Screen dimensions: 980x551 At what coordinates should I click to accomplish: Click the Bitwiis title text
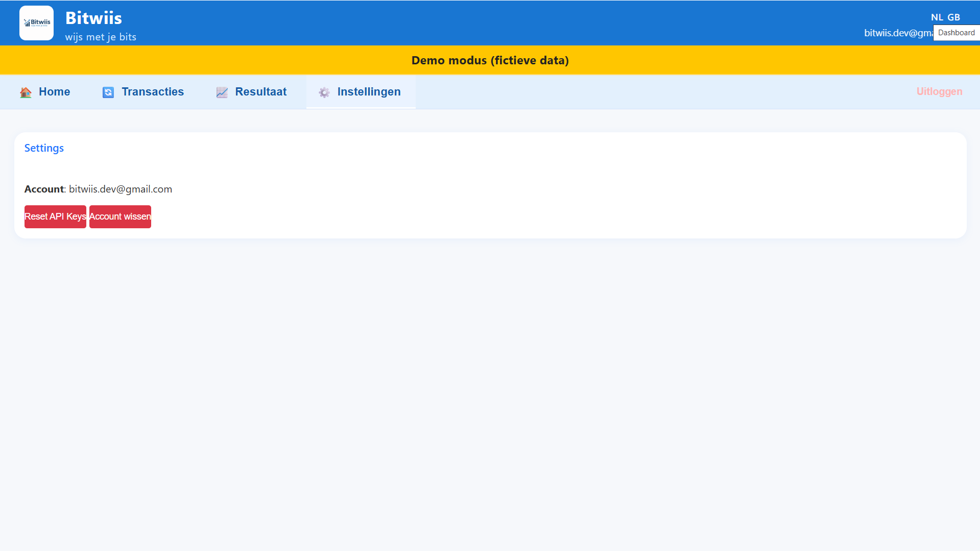pos(93,18)
